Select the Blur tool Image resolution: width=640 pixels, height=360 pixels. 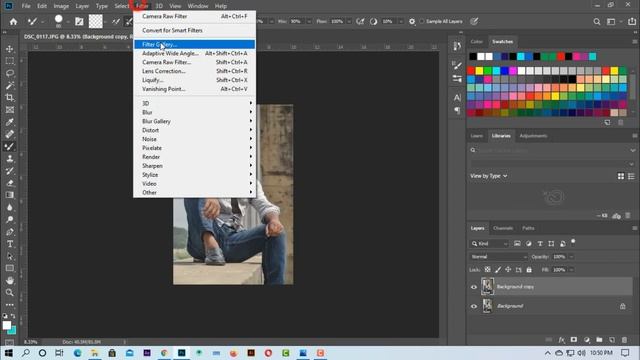coord(9,207)
